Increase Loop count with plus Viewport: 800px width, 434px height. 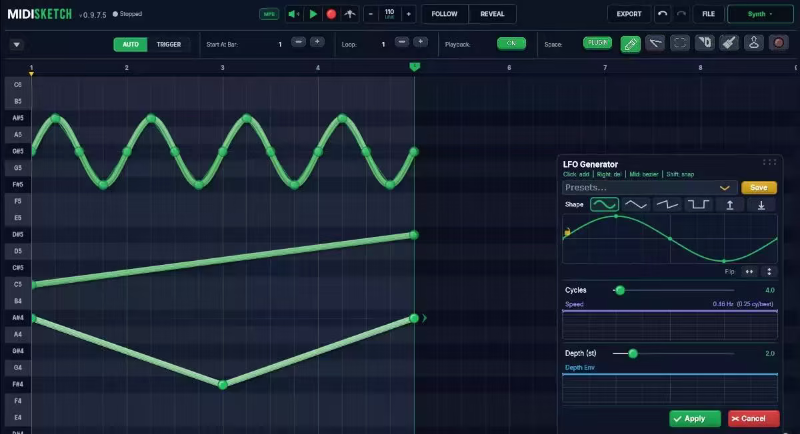coord(420,42)
